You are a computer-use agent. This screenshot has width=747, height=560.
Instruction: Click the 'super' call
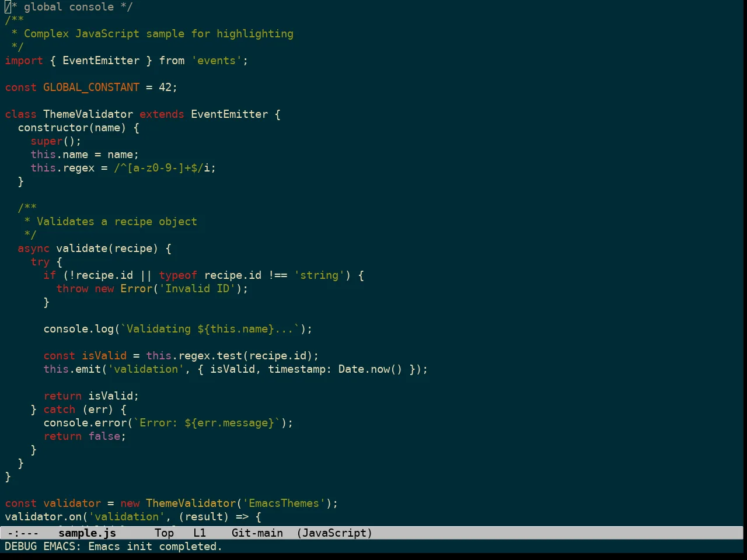click(47, 141)
